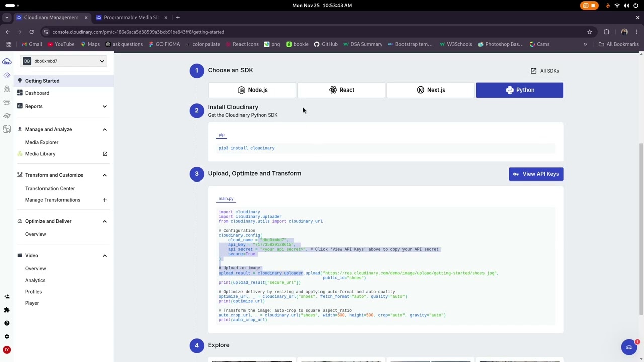Open the help question mark icon
644x362 pixels.
point(7,323)
